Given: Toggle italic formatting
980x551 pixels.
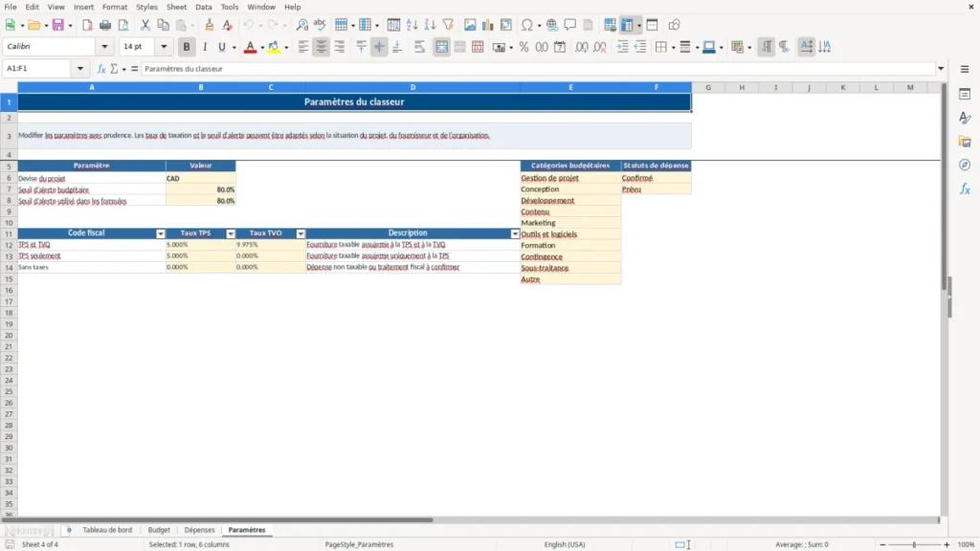Looking at the screenshot, I should [x=205, y=47].
